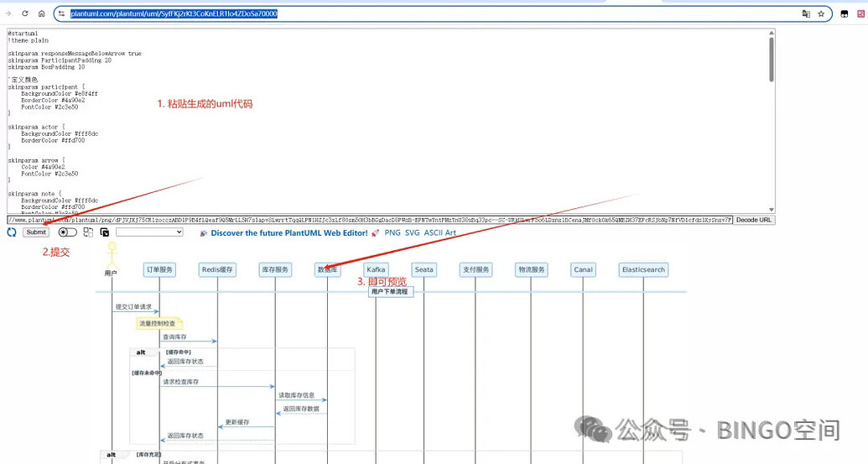Click the code editor scroll-down arrow
The width and height of the screenshot is (868, 464).
pyautogui.click(x=771, y=209)
